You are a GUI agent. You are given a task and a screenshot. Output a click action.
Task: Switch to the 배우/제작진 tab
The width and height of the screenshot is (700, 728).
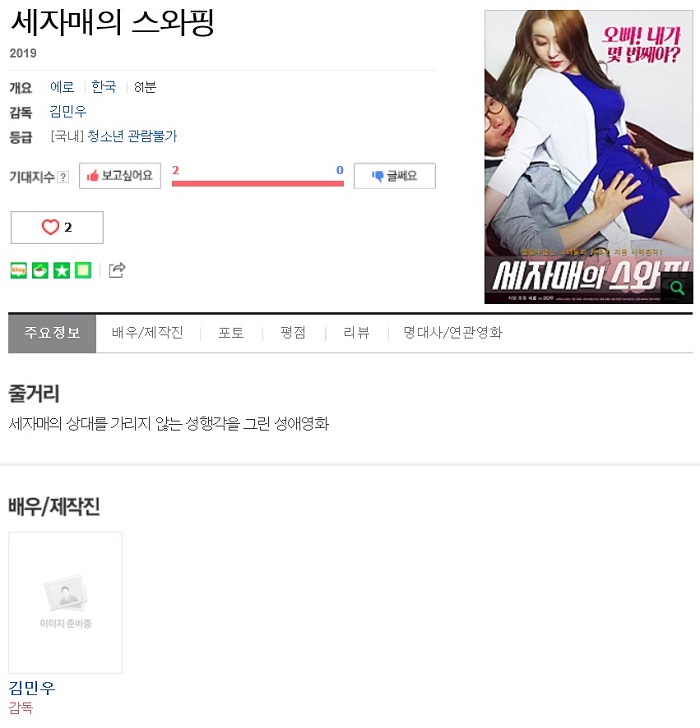click(148, 333)
